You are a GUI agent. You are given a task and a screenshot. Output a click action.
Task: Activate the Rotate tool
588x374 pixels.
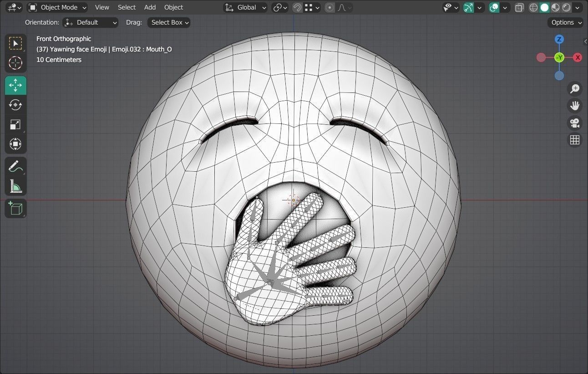15,105
